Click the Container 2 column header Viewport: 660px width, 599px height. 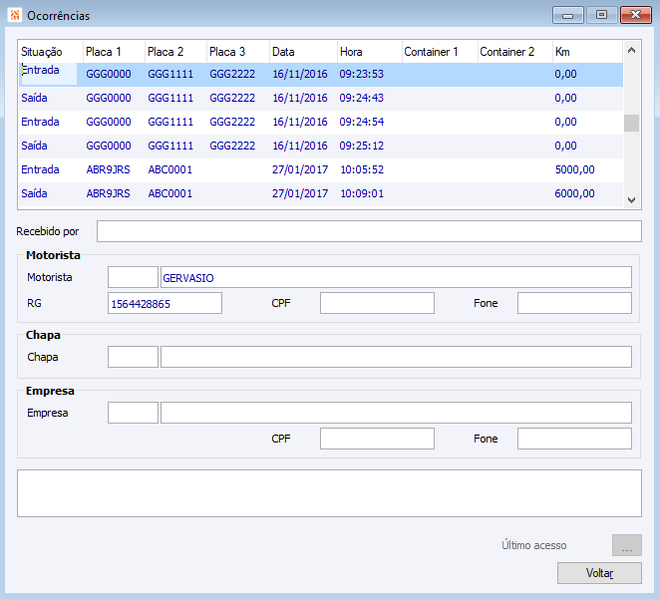click(515, 52)
